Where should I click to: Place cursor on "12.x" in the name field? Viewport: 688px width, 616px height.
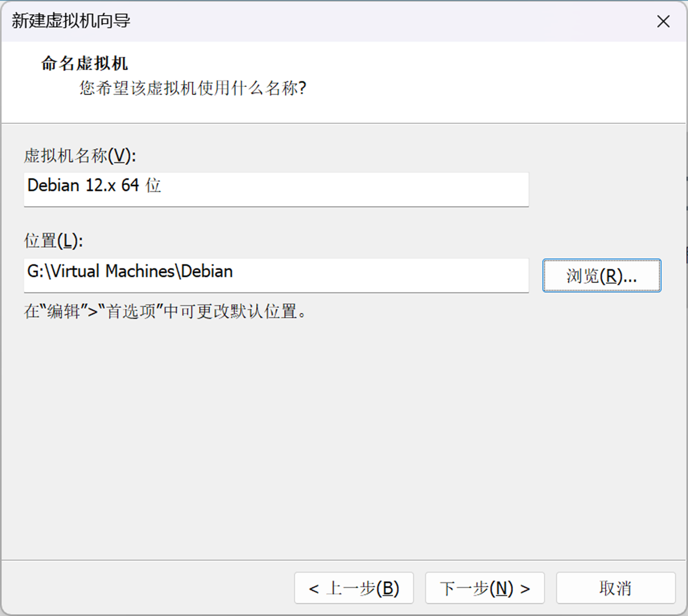[100, 185]
